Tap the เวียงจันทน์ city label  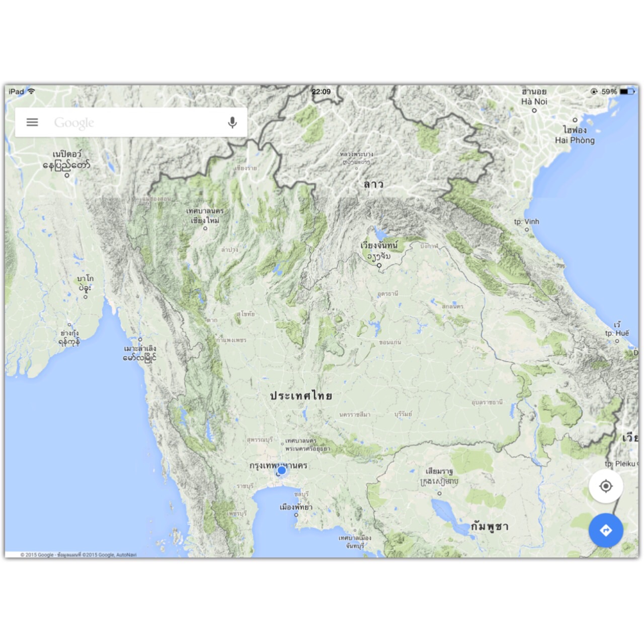pyautogui.click(x=379, y=246)
